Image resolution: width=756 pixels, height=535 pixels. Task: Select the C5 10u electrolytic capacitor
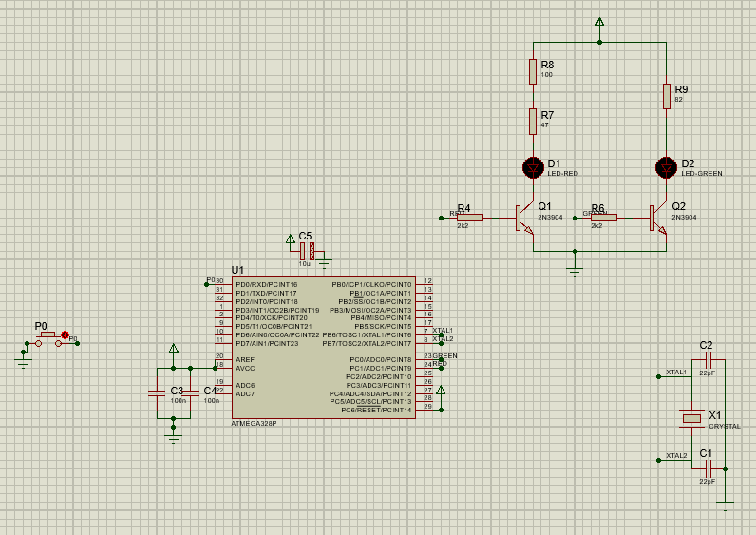pos(307,251)
